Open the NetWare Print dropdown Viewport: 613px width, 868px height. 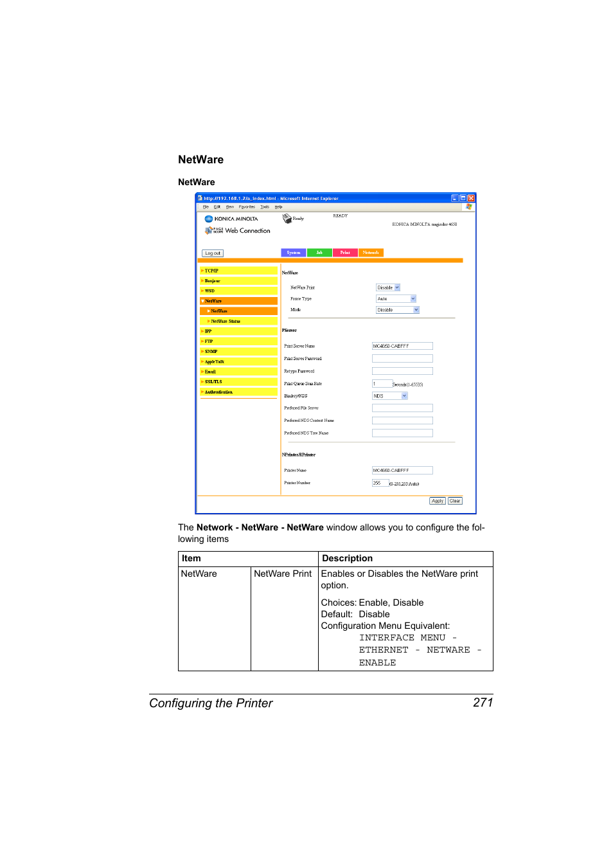coord(388,287)
